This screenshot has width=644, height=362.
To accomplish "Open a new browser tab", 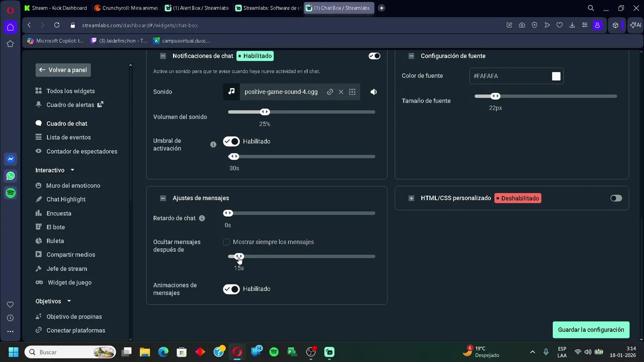I will [381, 8].
